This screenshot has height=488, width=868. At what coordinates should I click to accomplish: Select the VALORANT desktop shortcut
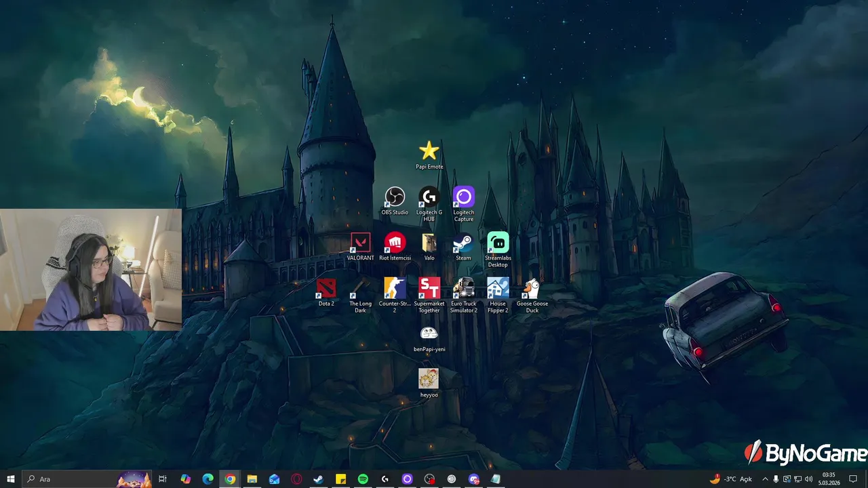[x=360, y=247]
